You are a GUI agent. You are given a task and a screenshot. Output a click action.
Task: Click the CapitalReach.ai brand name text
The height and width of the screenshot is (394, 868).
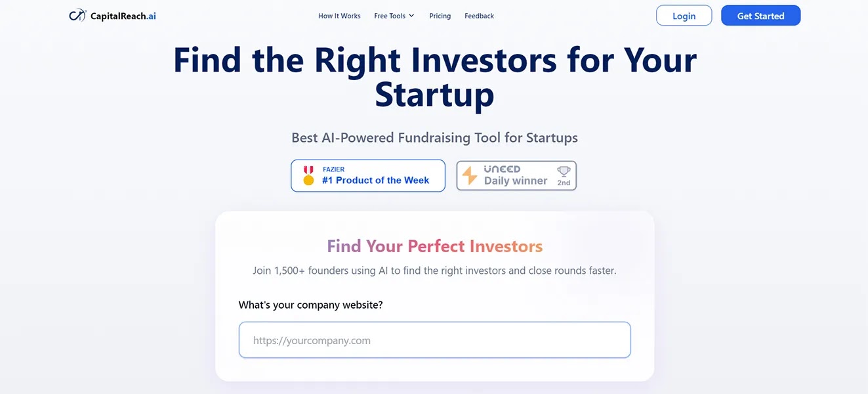[x=123, y=14]
